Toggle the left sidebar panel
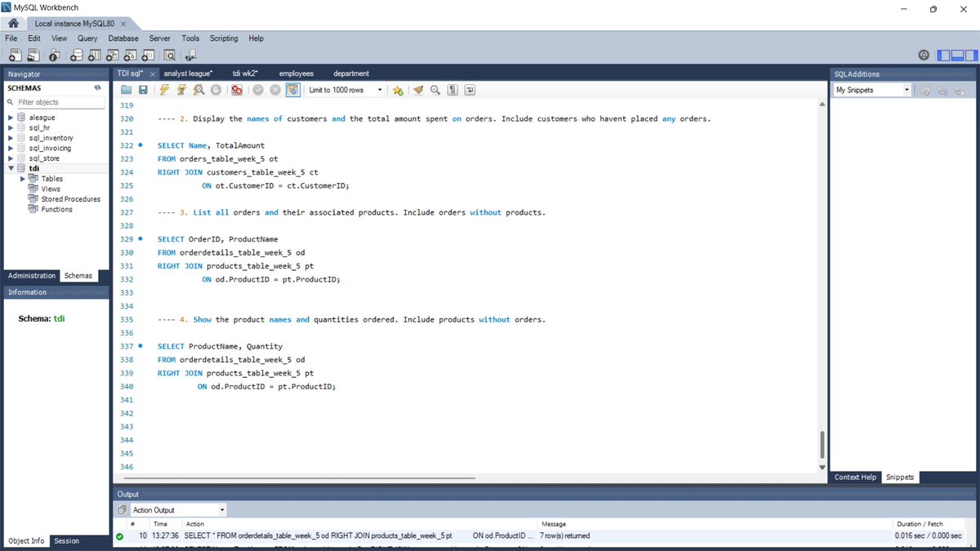The image size is (980, 551). click(943, 56)
